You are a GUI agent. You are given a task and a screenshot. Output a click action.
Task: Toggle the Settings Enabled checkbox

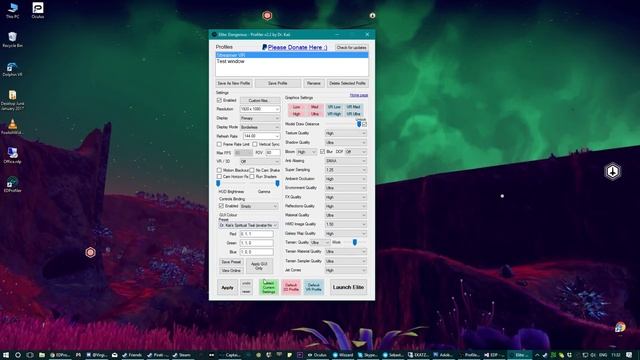point(219,100)
